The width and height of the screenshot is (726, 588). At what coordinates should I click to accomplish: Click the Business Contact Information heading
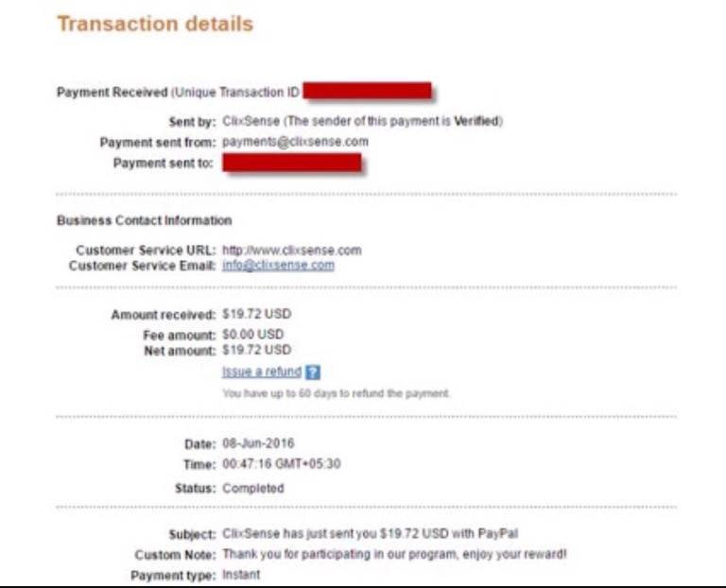click(x=144, y=220)
